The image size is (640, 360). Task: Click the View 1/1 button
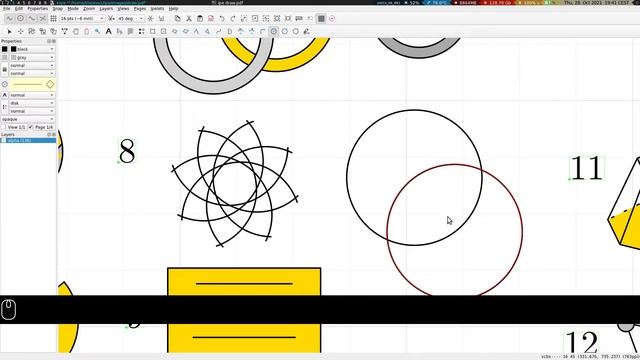tap(16, 127)
